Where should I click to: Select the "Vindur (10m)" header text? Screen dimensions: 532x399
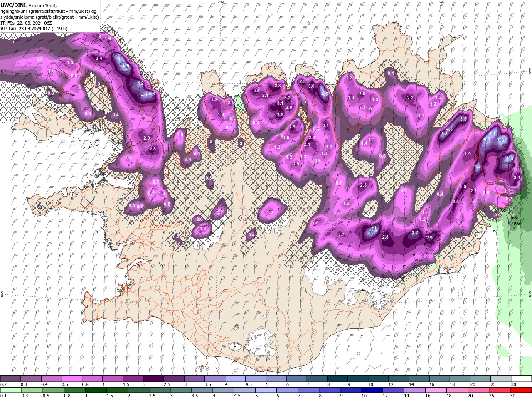pyautogui.click(x=42, y=5)
